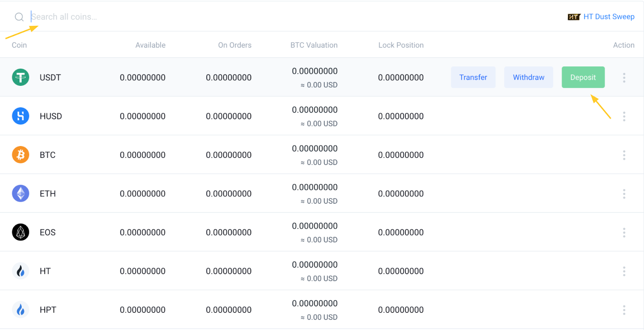Click the On Orders column header
This screenshot has width=644, height=330.
(235, 45)
